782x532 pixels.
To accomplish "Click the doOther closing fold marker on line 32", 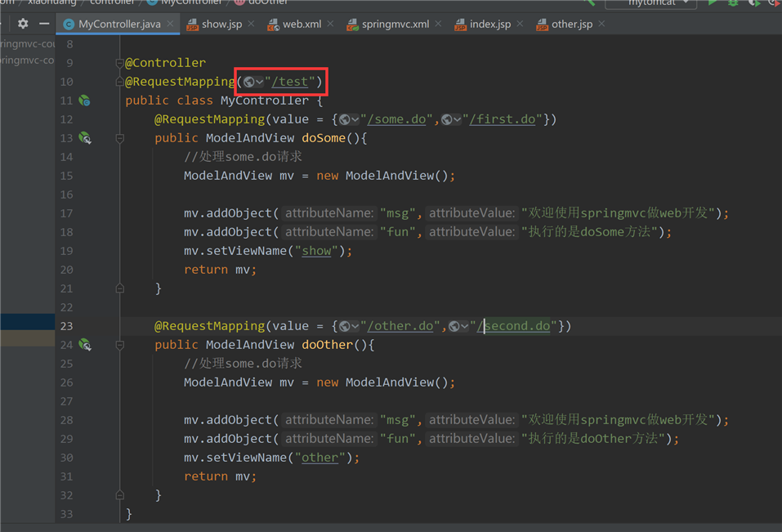I will [x=119, y=495].
